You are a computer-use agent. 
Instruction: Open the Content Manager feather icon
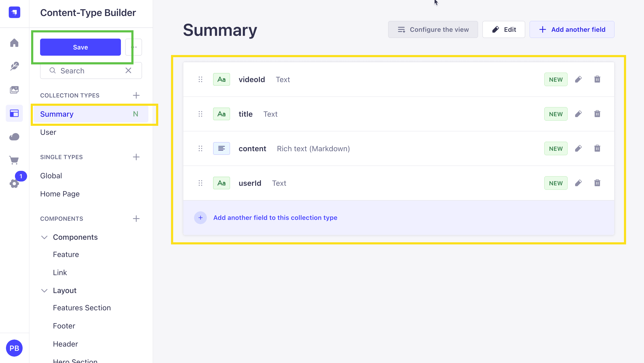(14, 66)
